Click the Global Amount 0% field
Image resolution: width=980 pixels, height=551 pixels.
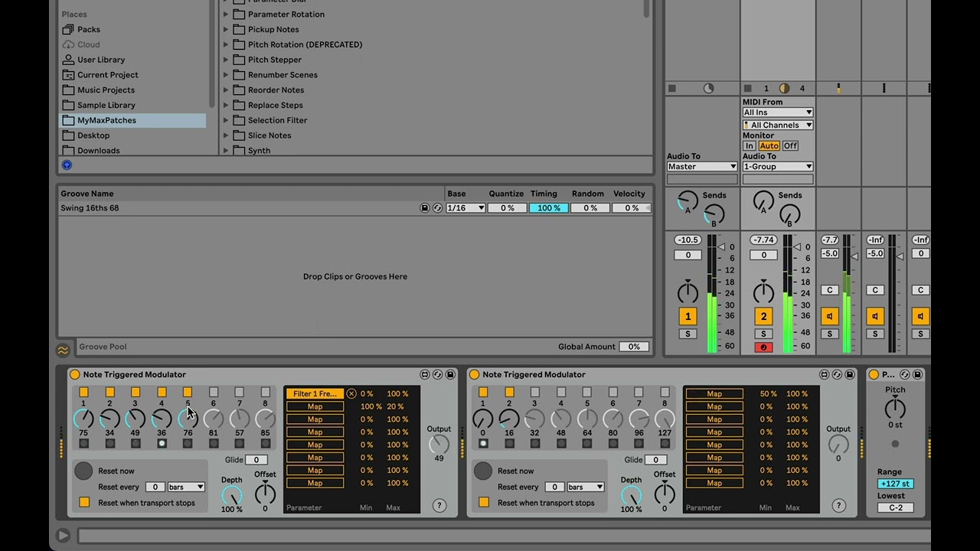point(634,347)
